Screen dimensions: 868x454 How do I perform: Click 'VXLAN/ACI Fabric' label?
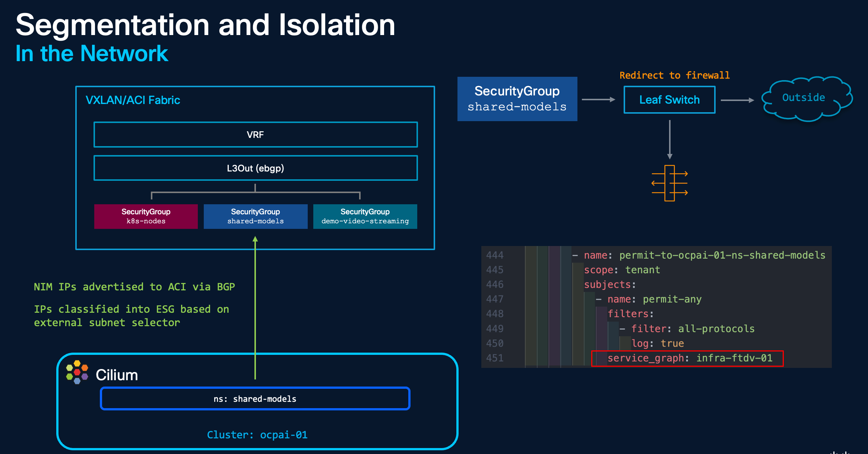pyautogui.click(x=133, y=100)
